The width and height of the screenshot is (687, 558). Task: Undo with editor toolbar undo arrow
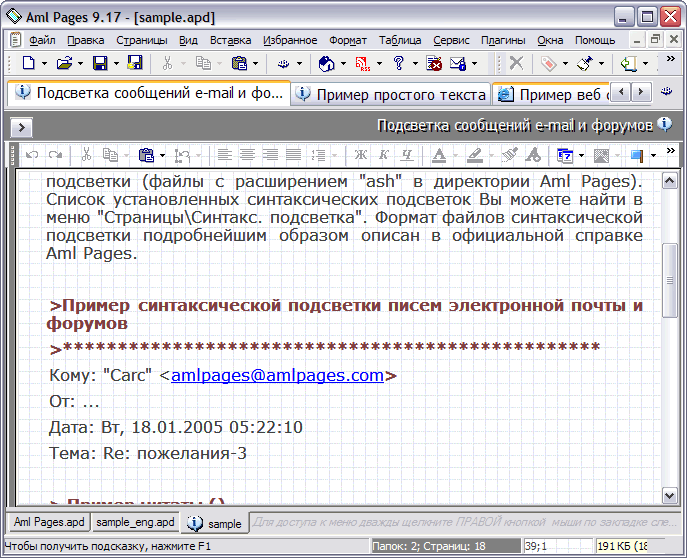tap(32, 155)
